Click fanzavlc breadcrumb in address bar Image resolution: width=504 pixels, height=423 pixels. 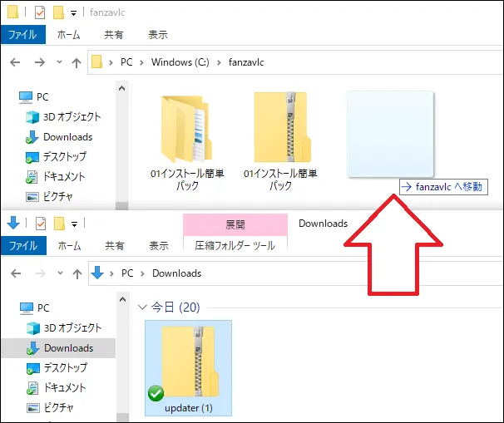tap(246, 62)
